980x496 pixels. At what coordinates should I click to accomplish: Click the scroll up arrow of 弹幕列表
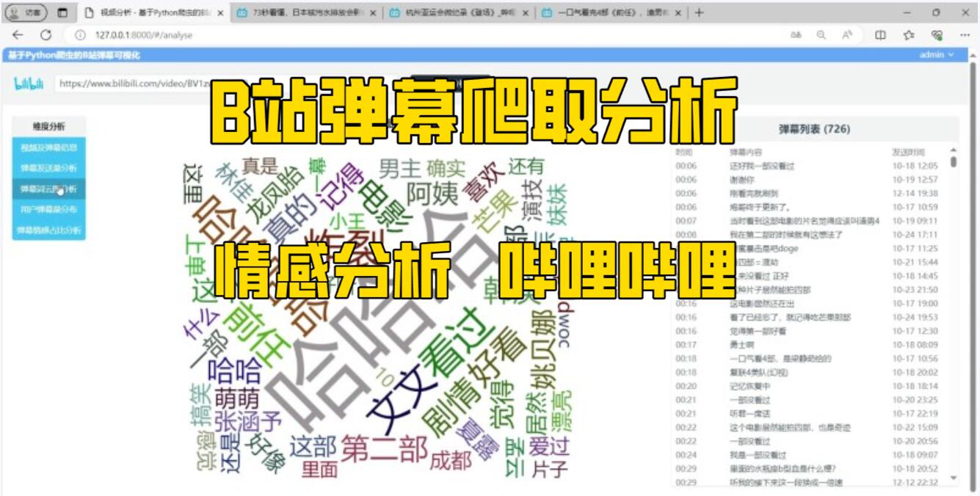coord(954,149)
